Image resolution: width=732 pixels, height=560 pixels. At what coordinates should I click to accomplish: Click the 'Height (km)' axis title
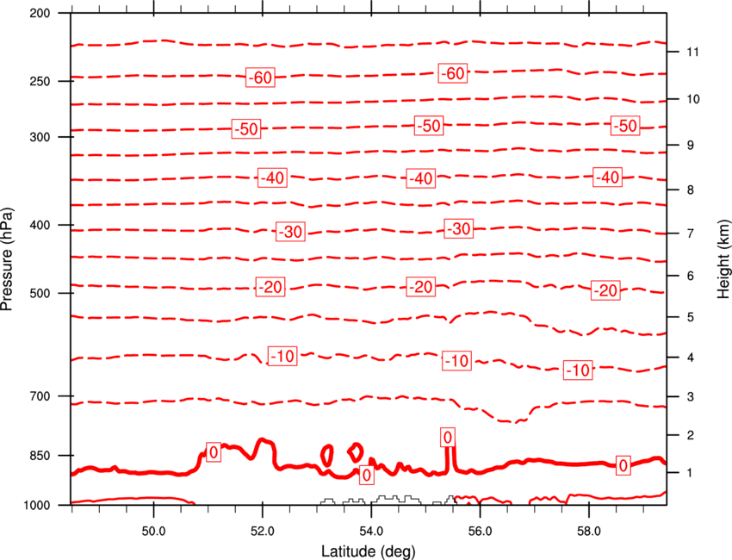pos(723,258)
